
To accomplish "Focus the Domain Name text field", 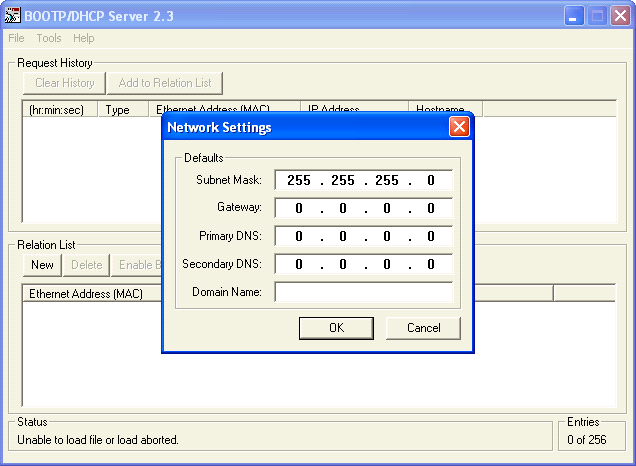I will pos(363,292).
